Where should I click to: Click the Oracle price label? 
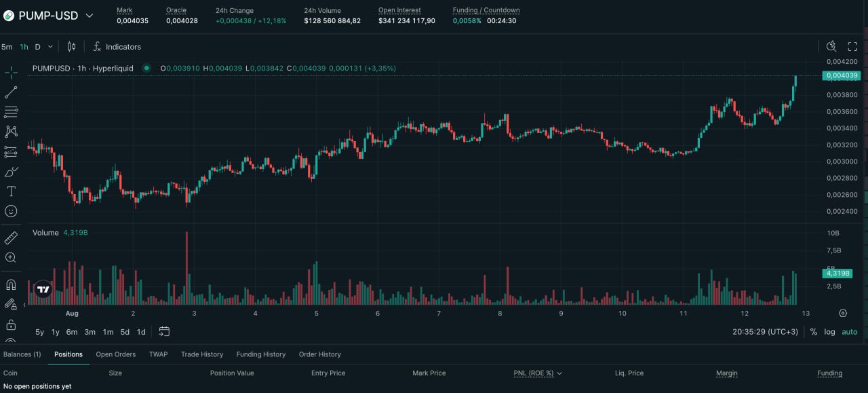[176, 10]
